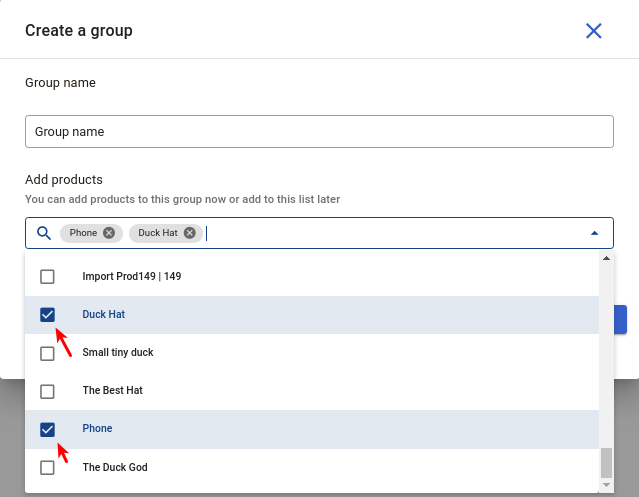Check the Small tiny duck checkbox
This screenshot has width=639, height=497.
(x=47, y=353)
